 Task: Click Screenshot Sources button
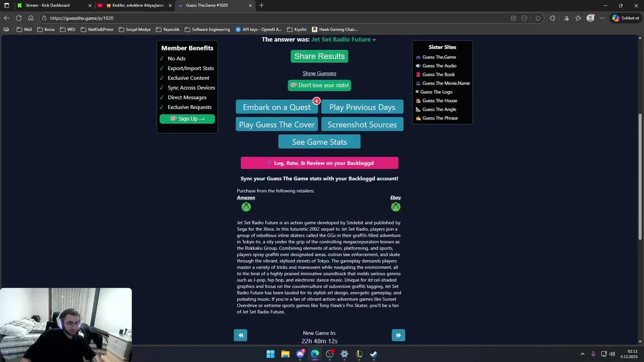click(x=362, y=125)
